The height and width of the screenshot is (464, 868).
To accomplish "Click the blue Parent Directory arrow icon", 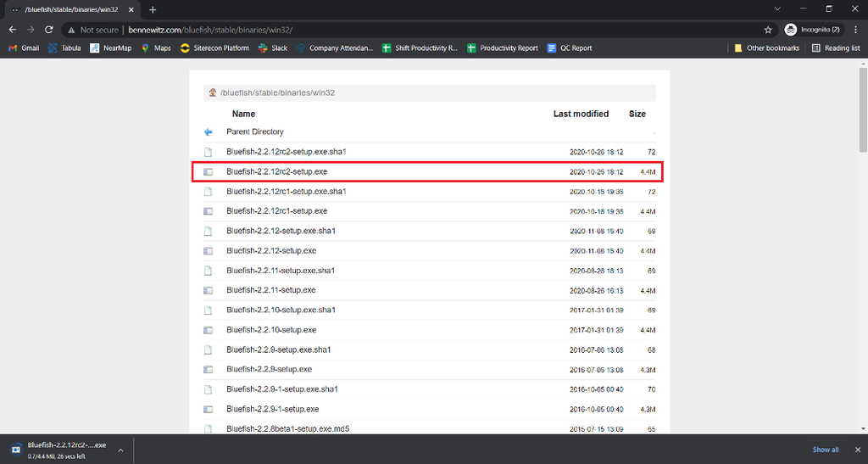I will pyautogui.click(x=209, y=131).
